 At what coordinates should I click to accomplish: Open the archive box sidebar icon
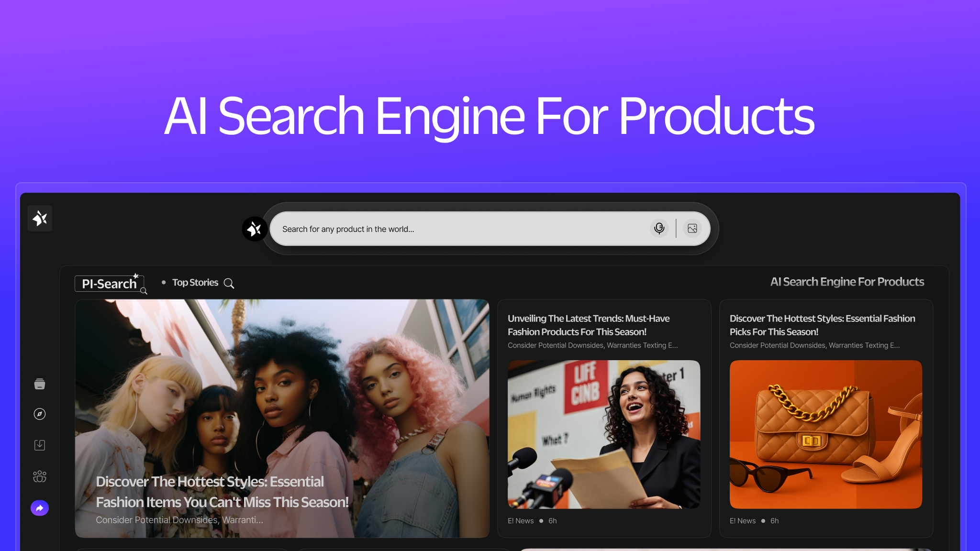40,384
